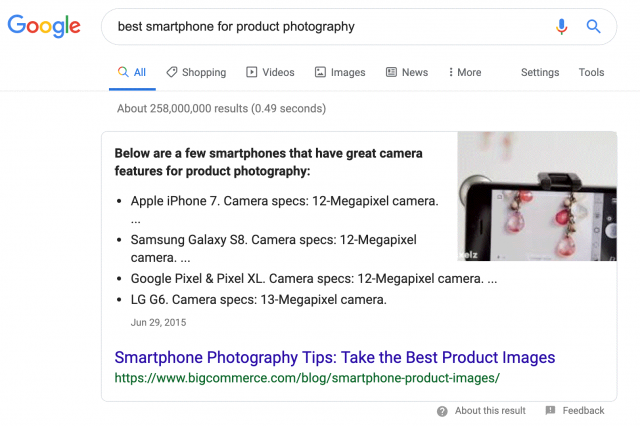Click the 'Jun 29, 2015' date text
This screenshot has height=426, width=640.
point(158,322)
